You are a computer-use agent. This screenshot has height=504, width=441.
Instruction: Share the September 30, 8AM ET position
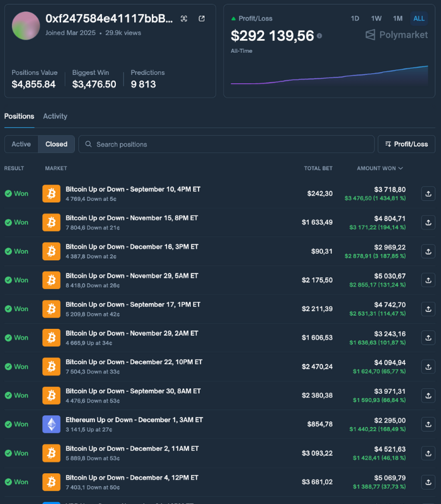coord(428,396)
